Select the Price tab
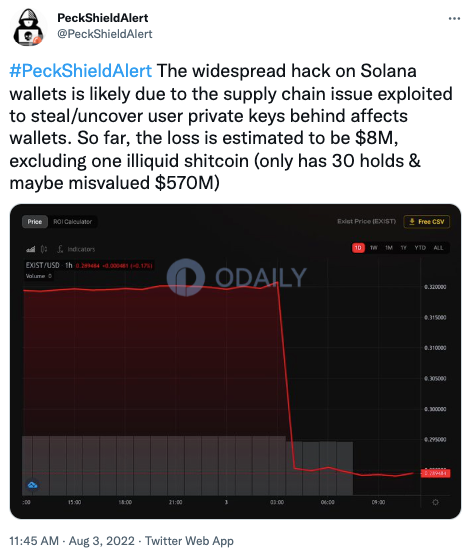The image size is (474, 556). click(x=35, y=222)
